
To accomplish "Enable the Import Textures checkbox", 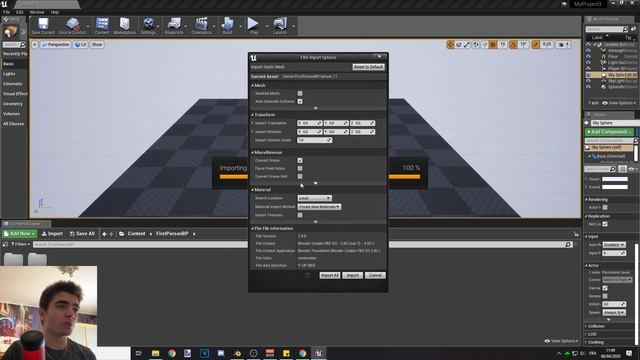I will click(x=300, y=215).
